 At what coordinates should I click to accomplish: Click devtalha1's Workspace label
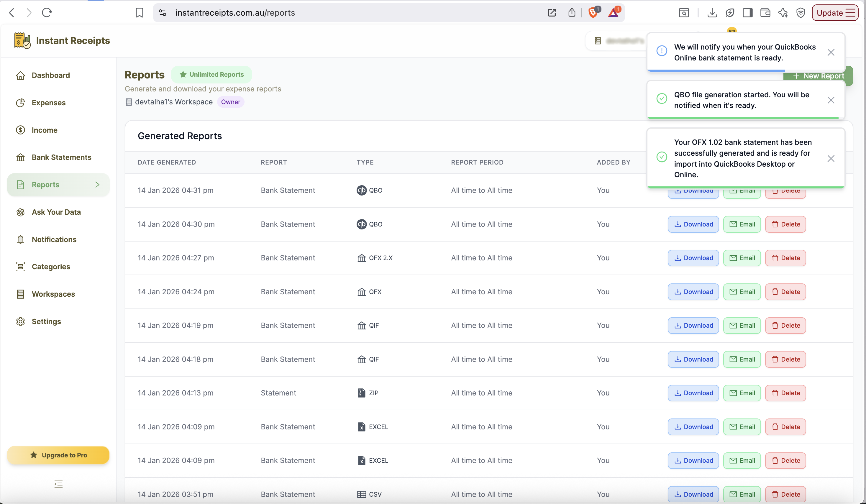173,102
